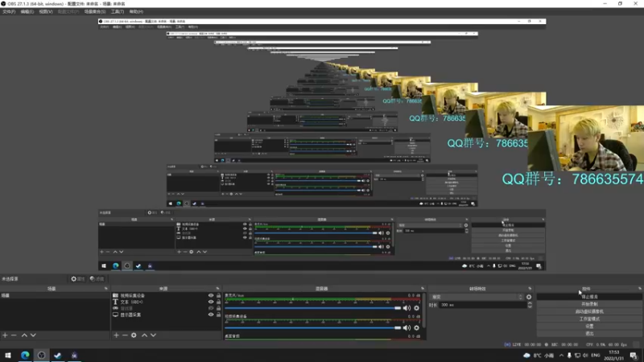Pop out the Scene Transitions dock icon
Image resolution: width=644 pixels, height=362 pixels.
tap(530, 289)
